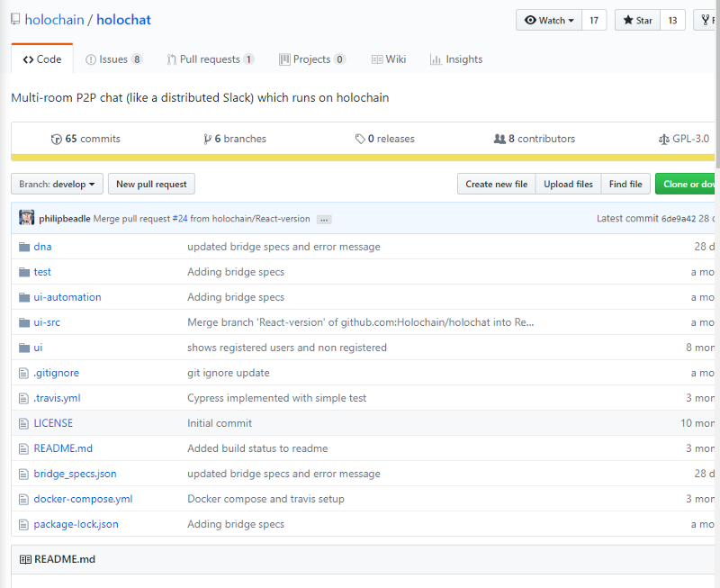
Task: Click the Star button
Action: click(x=637, y=21)
